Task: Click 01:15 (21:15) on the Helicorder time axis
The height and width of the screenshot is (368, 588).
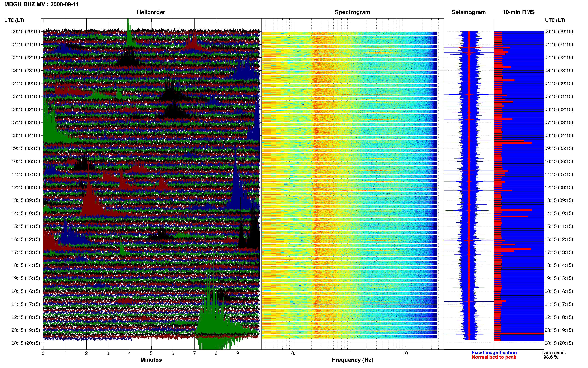Action: coord(26,45)
